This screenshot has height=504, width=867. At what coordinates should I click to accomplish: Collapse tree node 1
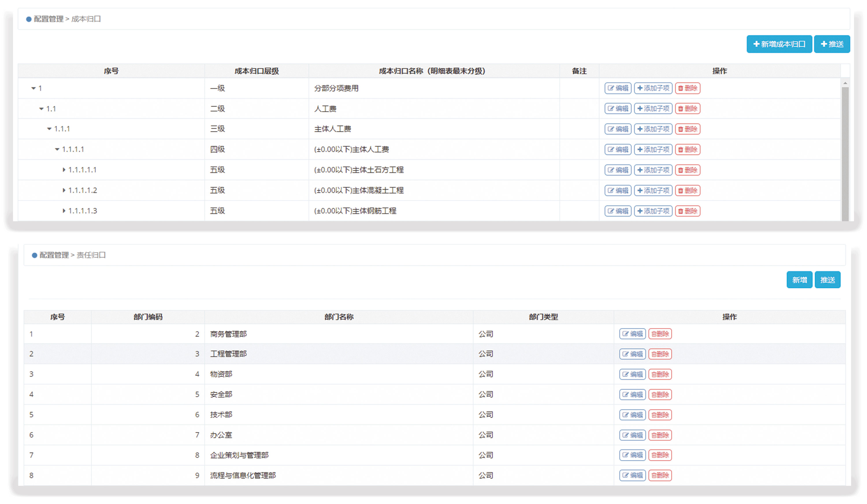pos(34,88)
